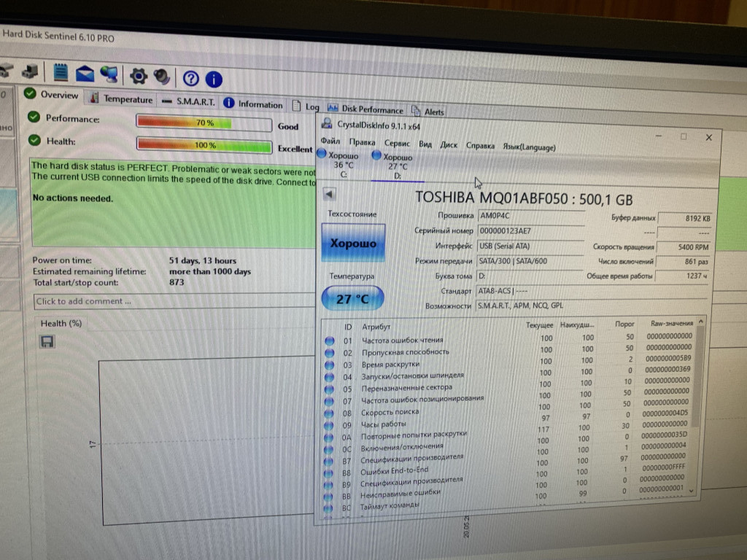This screenshot has height=560, width=747.
Task: Click the status circle for attribute B8
Action: tap(328, 473)
